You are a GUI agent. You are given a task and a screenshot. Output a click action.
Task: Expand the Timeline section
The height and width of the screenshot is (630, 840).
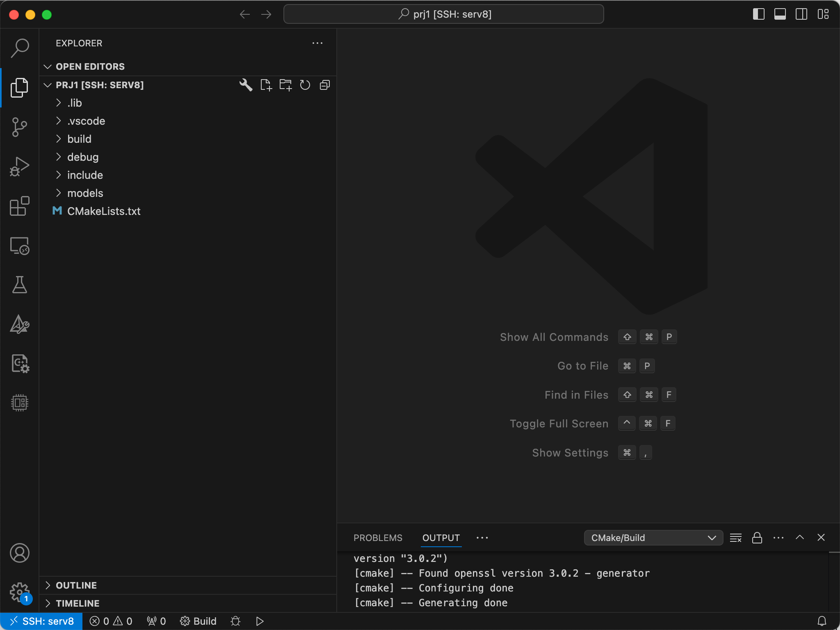pyautogui.click(x=188, y=603)
